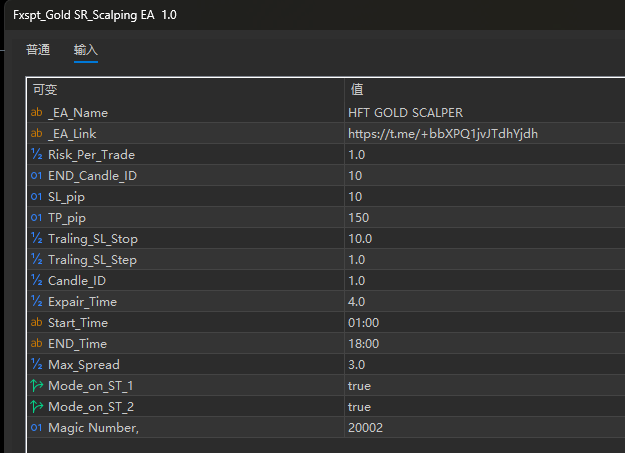625x453 pixels.
Task: Toggle the Mode_on_ST_2 true value
Action: click(x=359, y=407)
